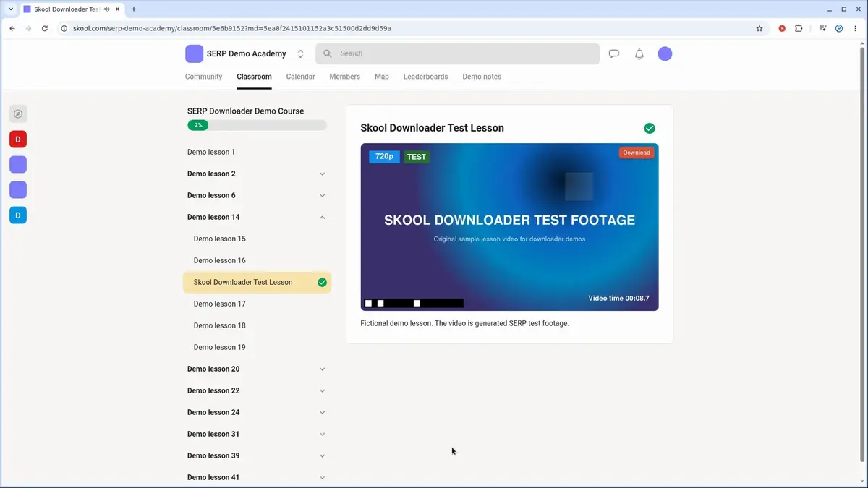Go to the Community tab
This screenshot has height=488, width=868.
(203, 77)
